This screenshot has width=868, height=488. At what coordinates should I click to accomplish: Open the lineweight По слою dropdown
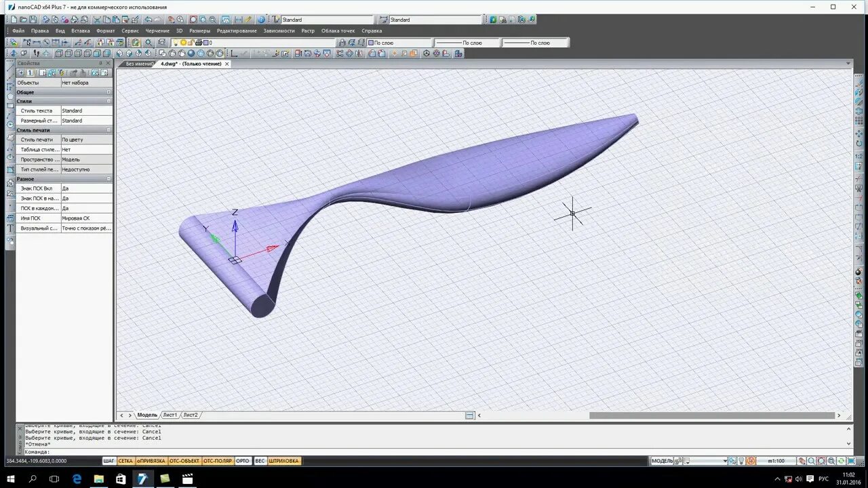click(x=535, y=43)
